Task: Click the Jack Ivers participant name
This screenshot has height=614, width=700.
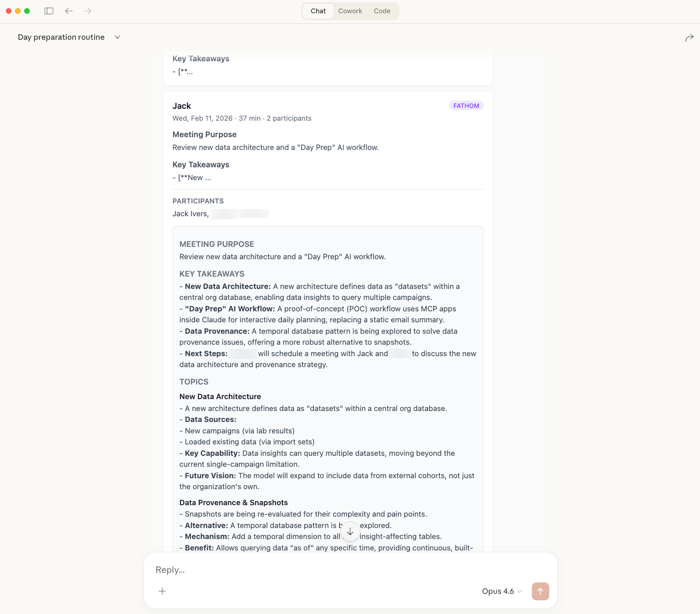Action: click(x=190, y=214)
